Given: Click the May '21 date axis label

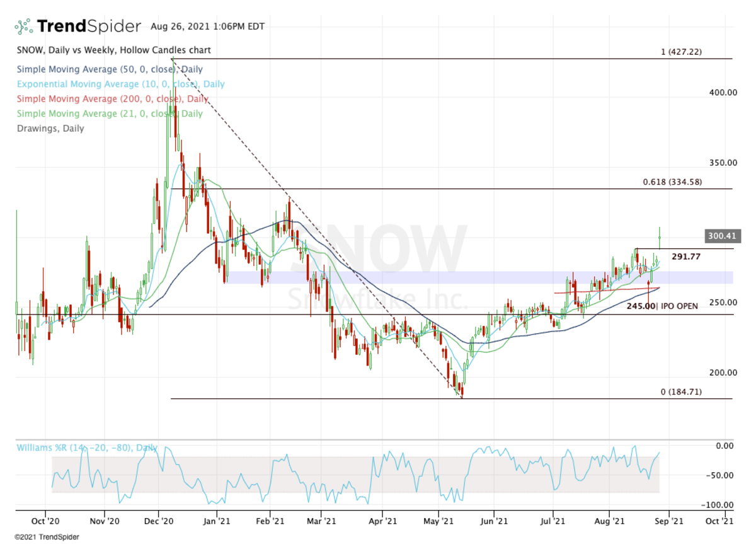Looking at the screenshot, I should (439, 522).
